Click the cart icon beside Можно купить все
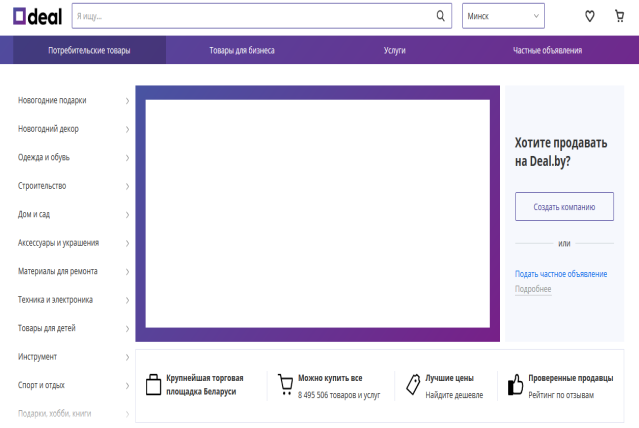The width and height of the screenshot is (639, 428). (x=285, y=384)
